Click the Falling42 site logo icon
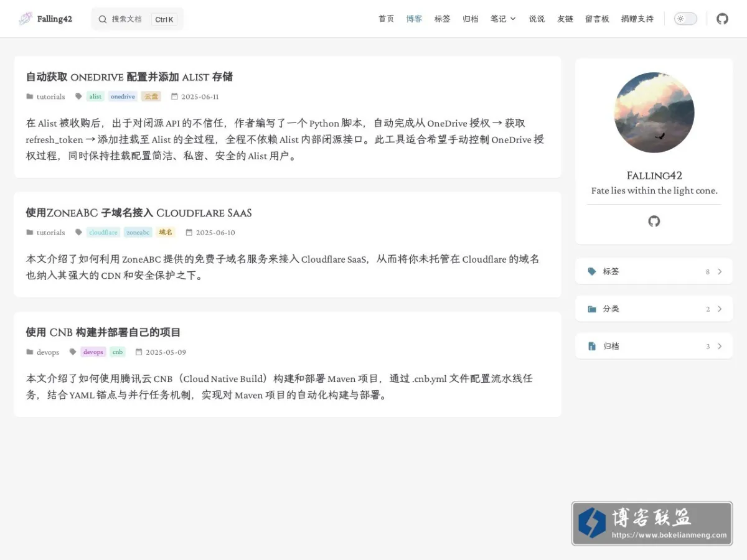The height and width of the screenshot is (560, 747). click(x=26, y=19)
